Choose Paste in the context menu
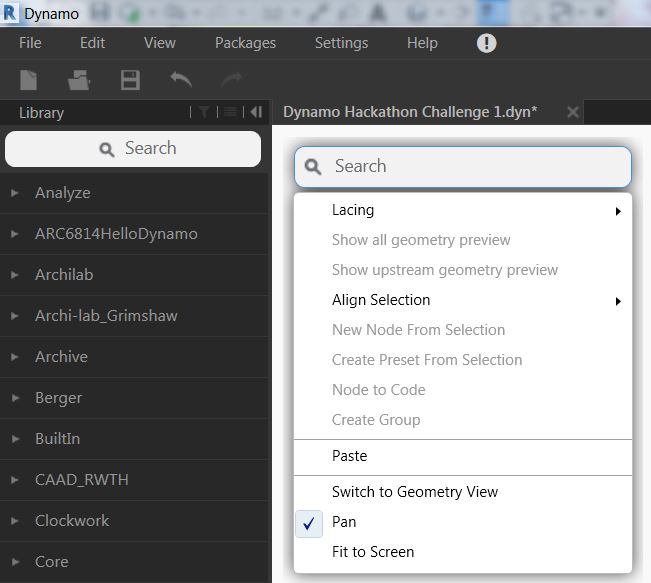Image resolution: width=651 pixels, height=583 pixels. coord(463,456)
